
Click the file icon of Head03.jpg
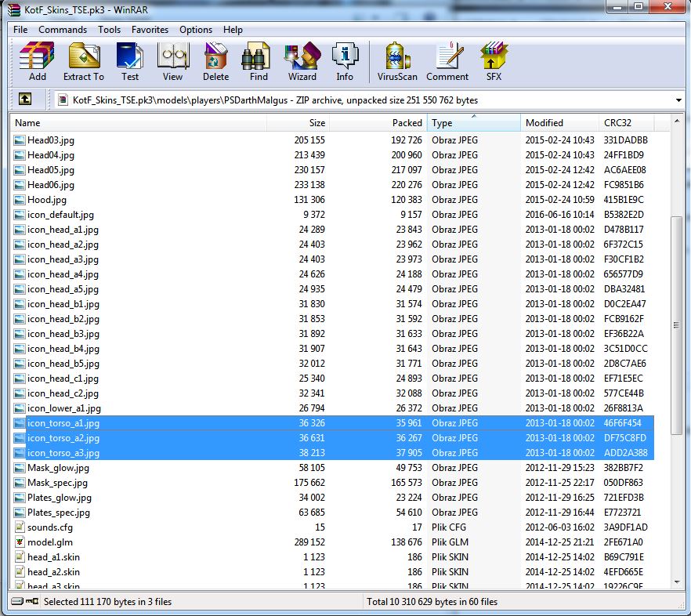pos(20,140)
